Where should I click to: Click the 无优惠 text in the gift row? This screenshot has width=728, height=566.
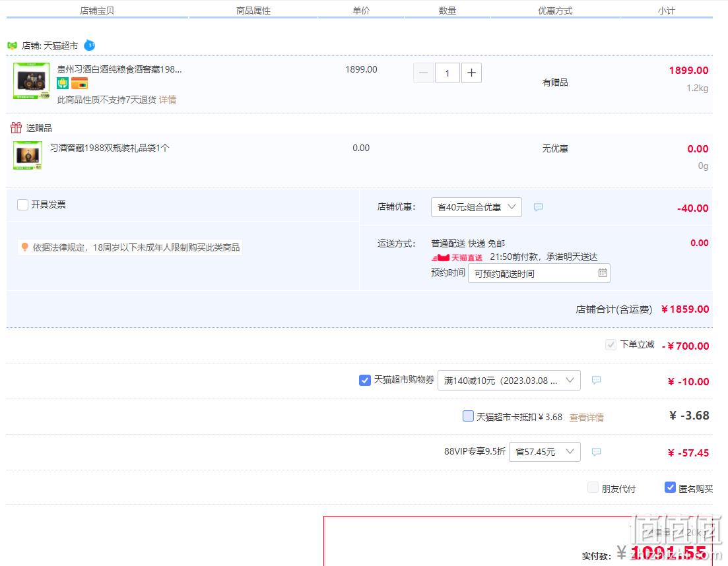(x=555, y=148)
